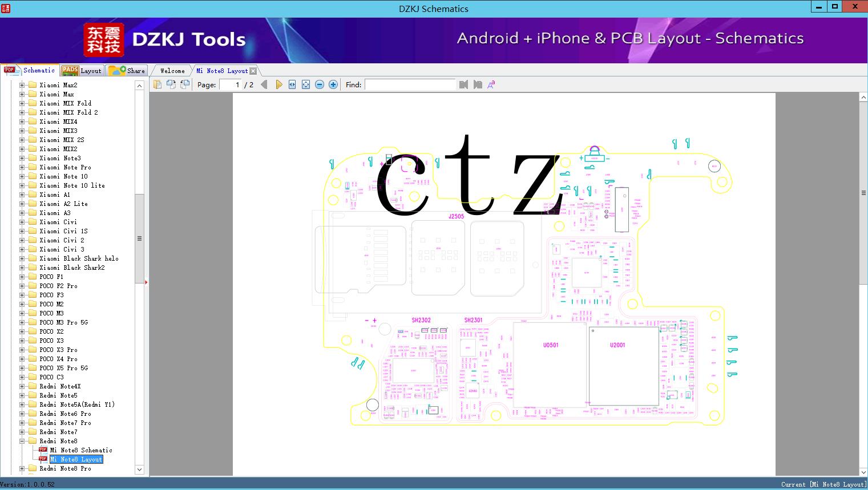The height and width of the screenshot is (490, 868).
Task: Click the Xiaomi A1 folder icon
Action: click(x=33, y=195)
